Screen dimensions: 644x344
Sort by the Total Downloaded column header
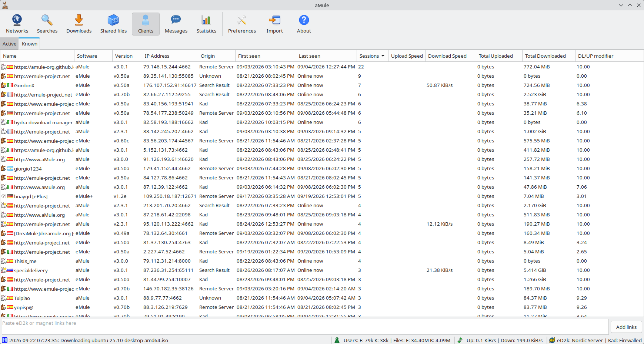click(x=548, y=56)
